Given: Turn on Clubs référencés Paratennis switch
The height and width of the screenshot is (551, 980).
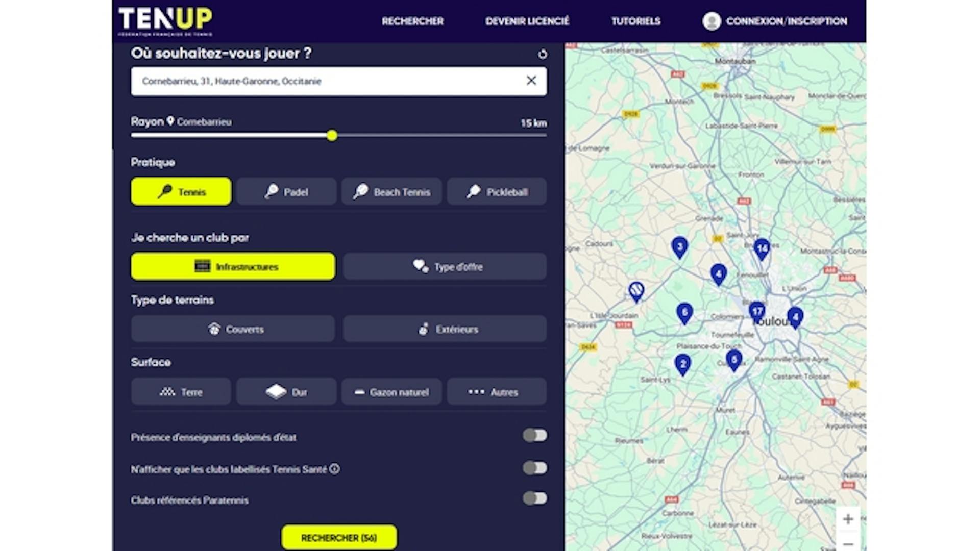Looking at the screenshot, I should pos(534,498).
